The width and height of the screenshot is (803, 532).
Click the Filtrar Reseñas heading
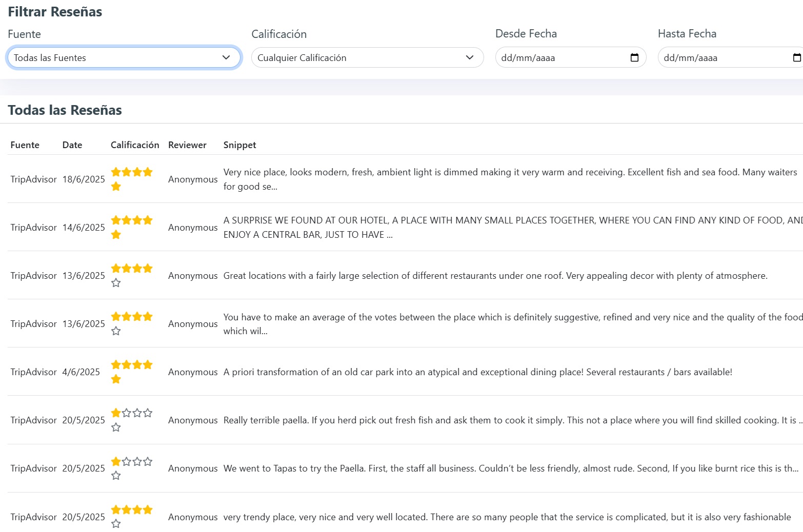coord(55,11)
